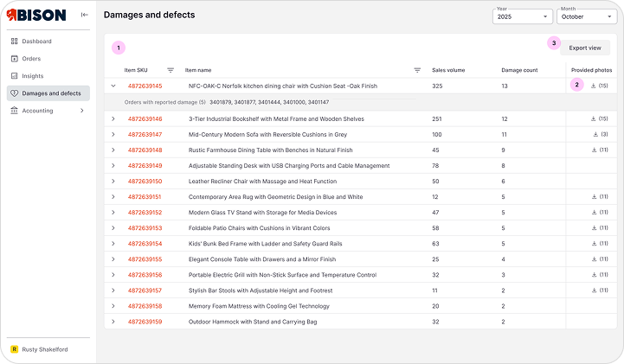
Task: Click the Damages and defects page title
Action: (x=149, y=15)
